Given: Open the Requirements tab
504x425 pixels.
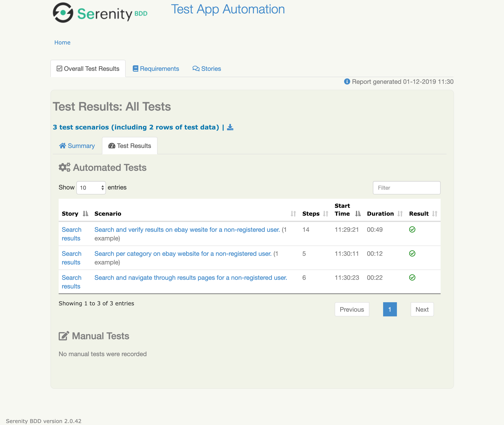Looking at the screenshot, I should click(x=156, y=69).
